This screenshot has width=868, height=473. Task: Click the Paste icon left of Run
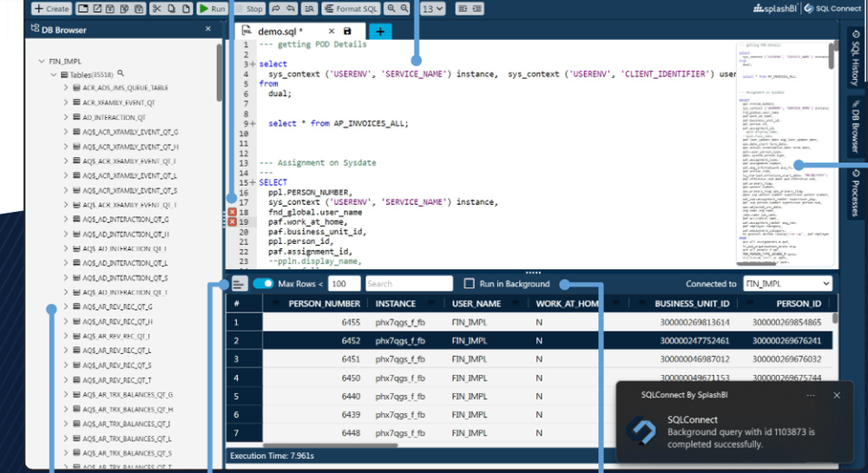click(x=186, y=9)
